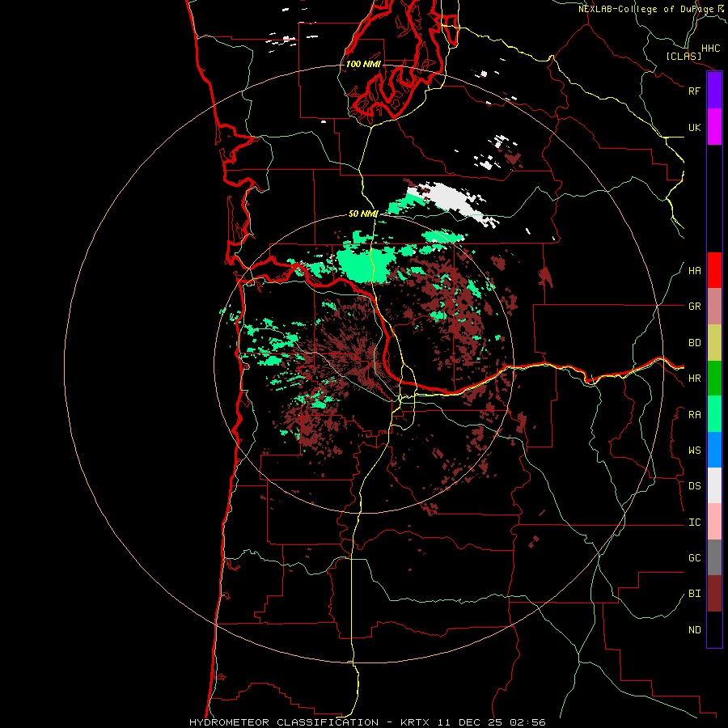Click the HYDROMETEOR CLASSIFICATION title text
The height and width of the screenshot is (728, 728).
click(x=284, y=722)
